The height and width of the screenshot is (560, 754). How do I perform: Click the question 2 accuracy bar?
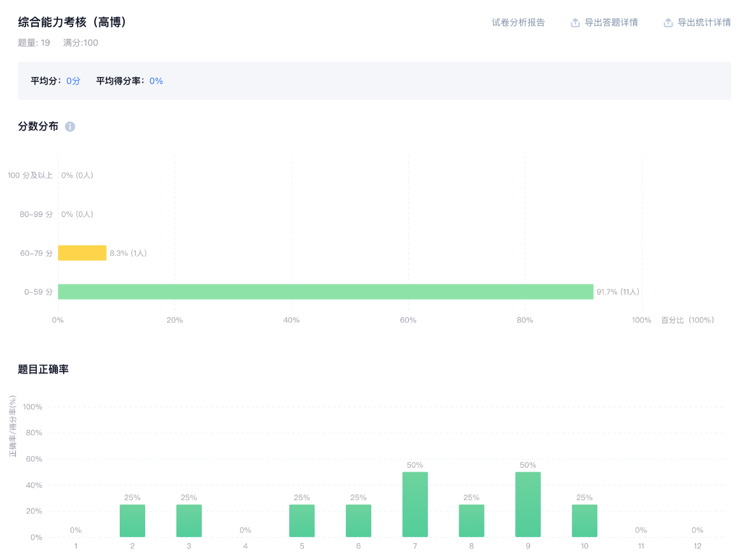coord(132,521)
